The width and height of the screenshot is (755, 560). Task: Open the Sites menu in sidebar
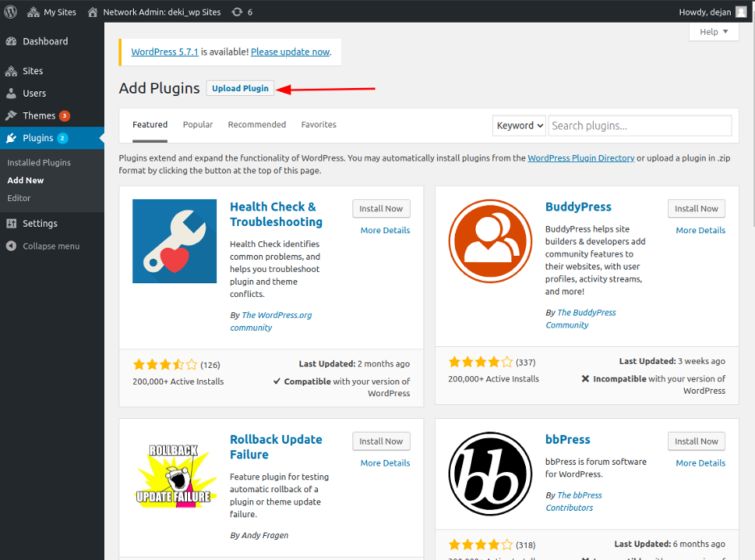click(32, 71)
